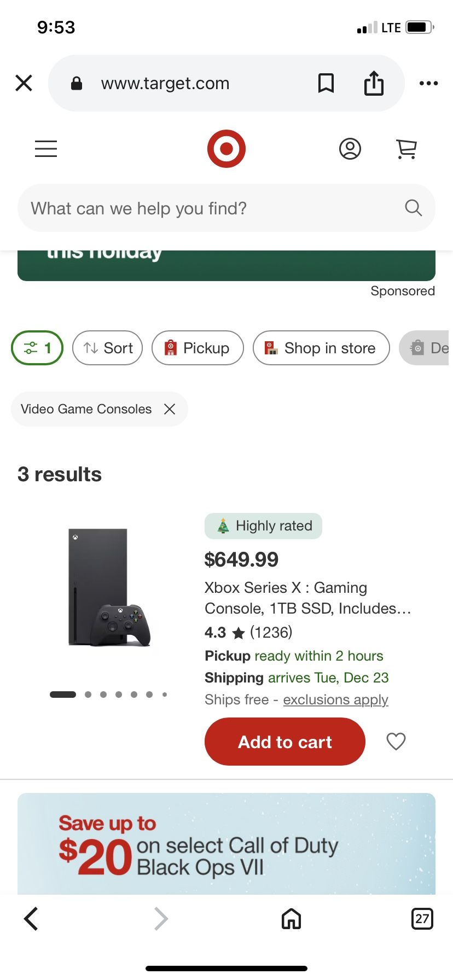Tap the search magnifier icon
This screenshot has height=980, width=453.
click(413, 208)
